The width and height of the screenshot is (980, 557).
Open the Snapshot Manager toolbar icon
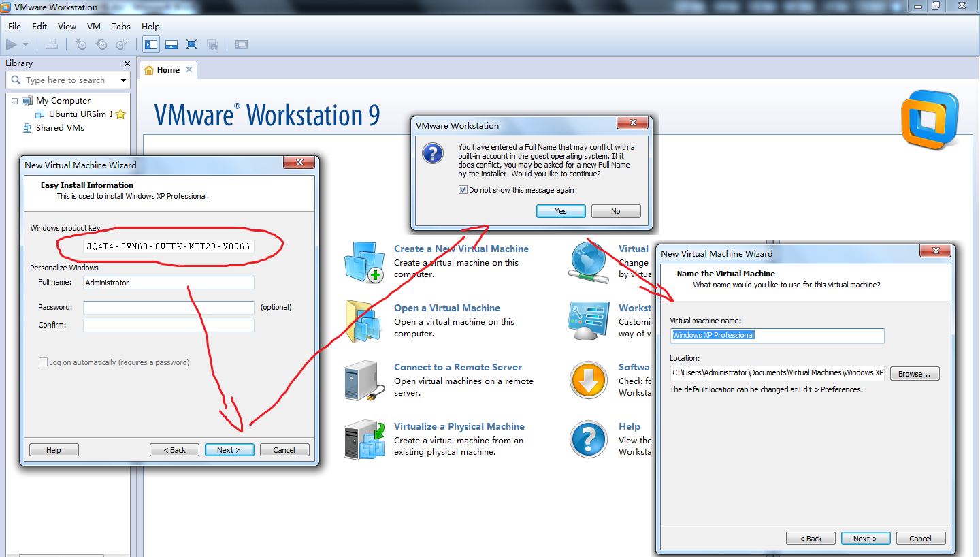pyautogui.click(x=122, y=44)
